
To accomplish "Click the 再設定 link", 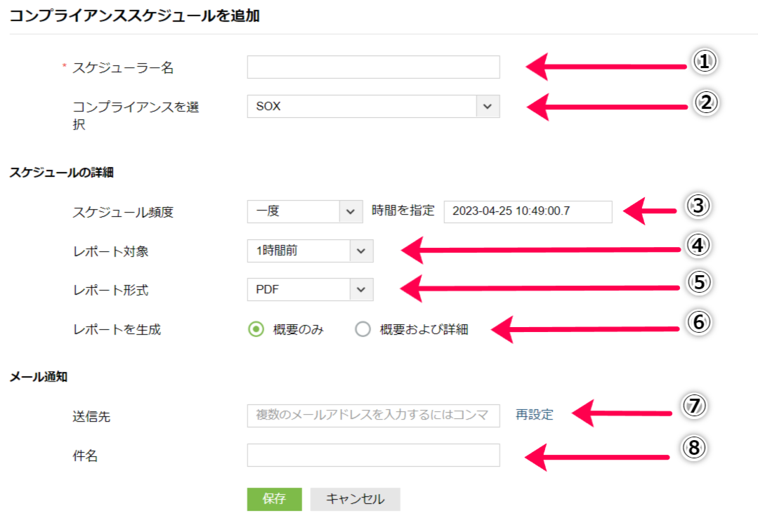I will [x=534, y=415].
